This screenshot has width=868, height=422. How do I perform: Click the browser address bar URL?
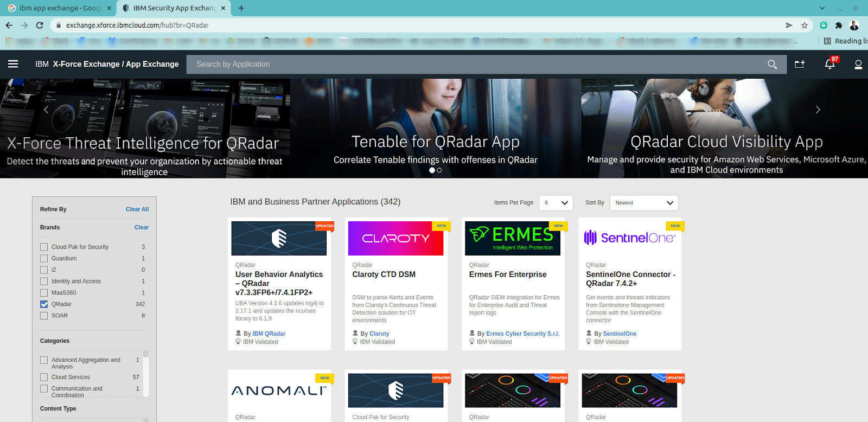point(137,25)
